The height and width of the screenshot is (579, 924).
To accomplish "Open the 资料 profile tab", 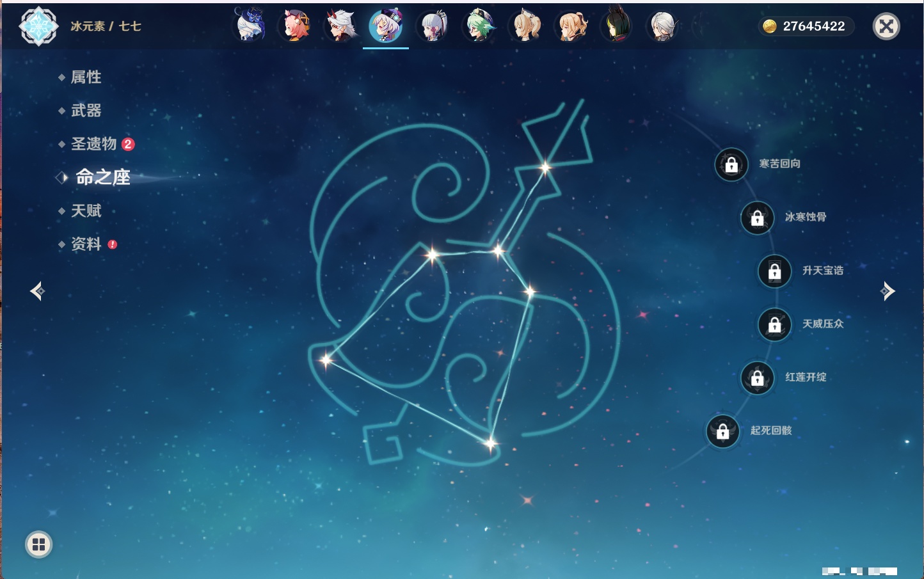I will tap(86, 244).
